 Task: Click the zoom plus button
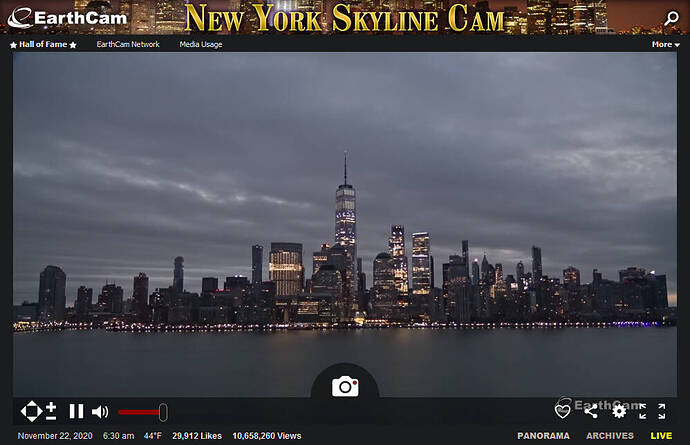(51, 406)
